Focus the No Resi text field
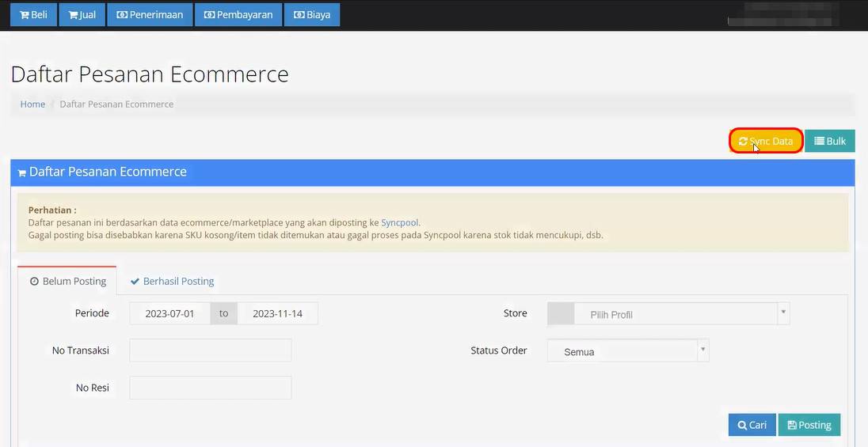The image size is (868, 447). [210, 388]
